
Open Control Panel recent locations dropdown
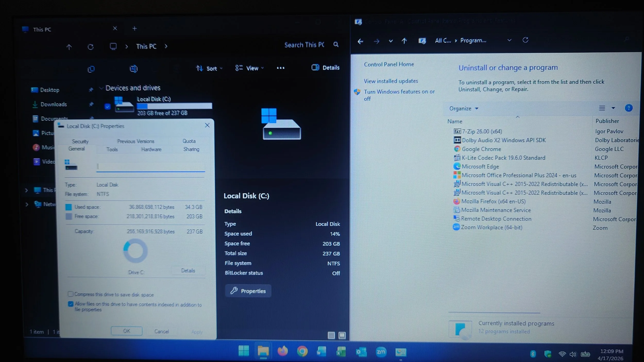click(x=391, y=41)
